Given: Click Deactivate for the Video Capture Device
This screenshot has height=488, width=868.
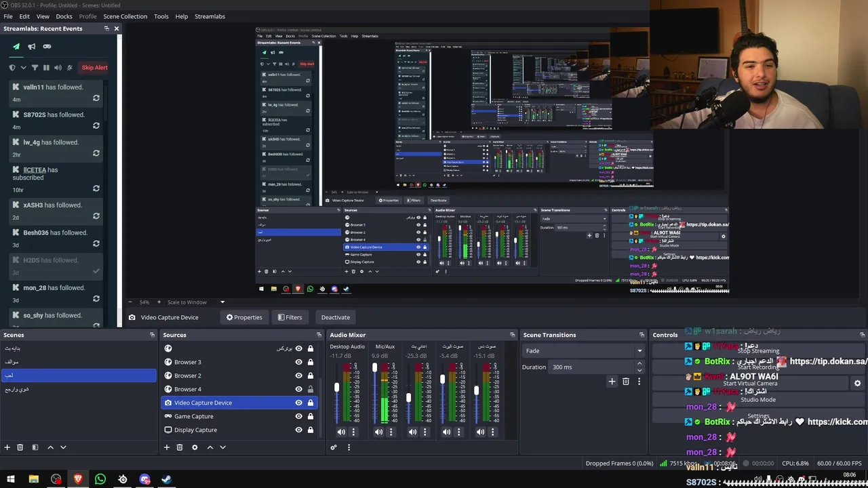Looking at the screenshot, I should tap(336, 317).
